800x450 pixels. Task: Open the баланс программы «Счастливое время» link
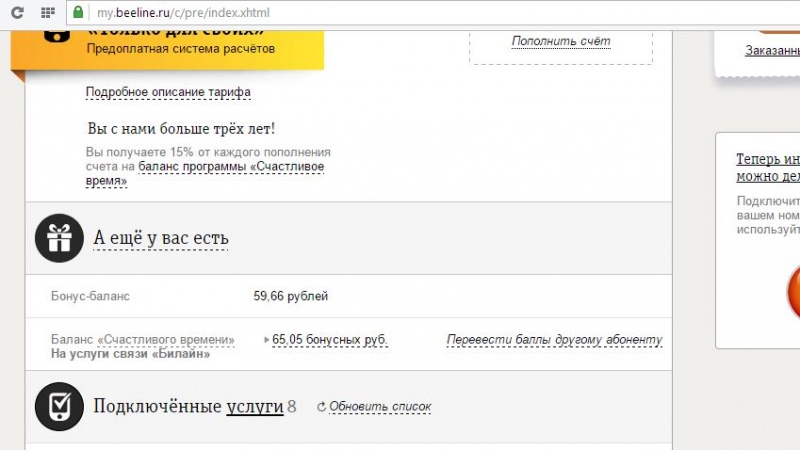tap(205, 173)
